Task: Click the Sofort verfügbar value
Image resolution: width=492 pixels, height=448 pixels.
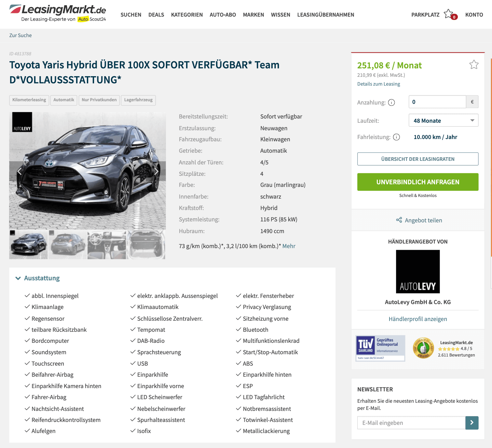Action: [x=281, y=117]
